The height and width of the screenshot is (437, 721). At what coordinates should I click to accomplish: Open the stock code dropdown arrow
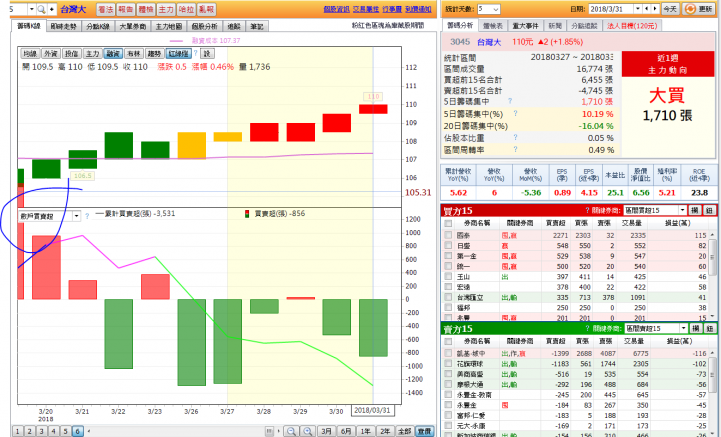31,9
